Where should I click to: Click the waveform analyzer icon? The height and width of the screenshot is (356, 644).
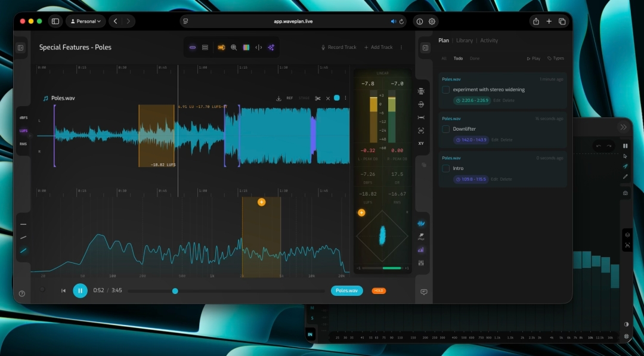(421, 224)
